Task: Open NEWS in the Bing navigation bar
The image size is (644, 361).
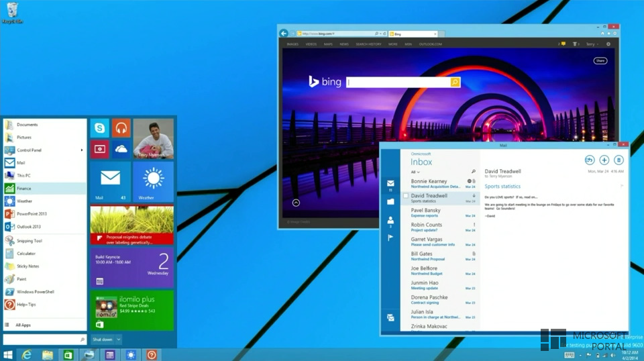Action: (x=344, y=44)
